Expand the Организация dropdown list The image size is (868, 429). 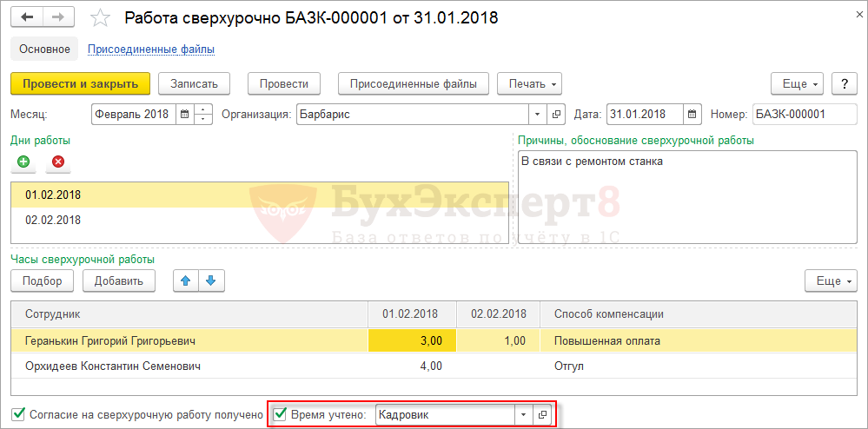tap(537, 115)
